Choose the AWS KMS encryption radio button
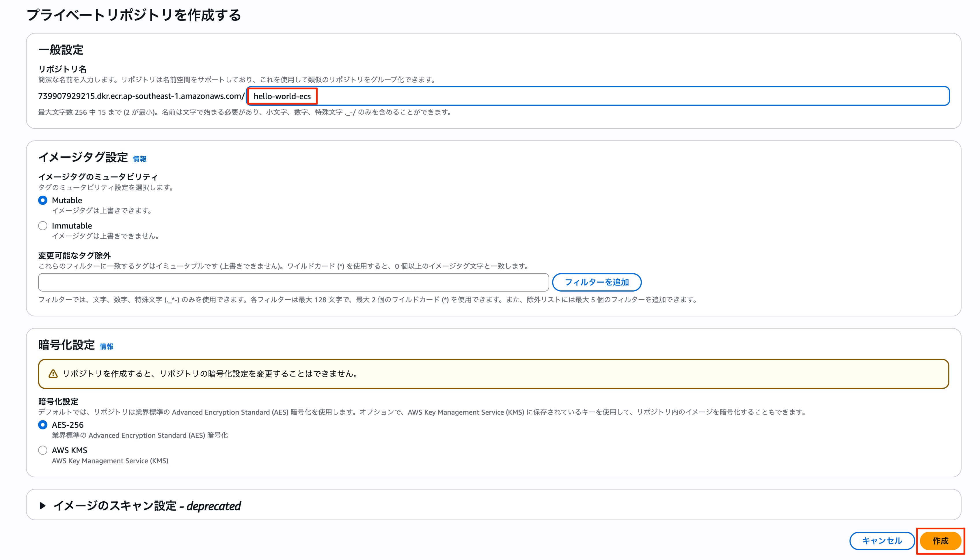The width and height of the screenshot is (980, 560). [43, 450]
